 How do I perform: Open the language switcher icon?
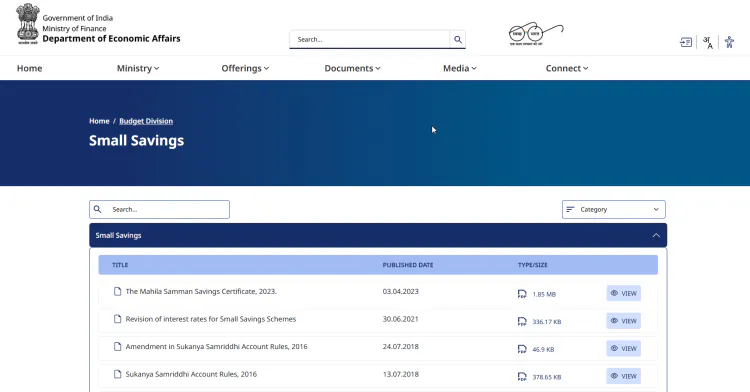pyautogui.click(x=708, y=43)
